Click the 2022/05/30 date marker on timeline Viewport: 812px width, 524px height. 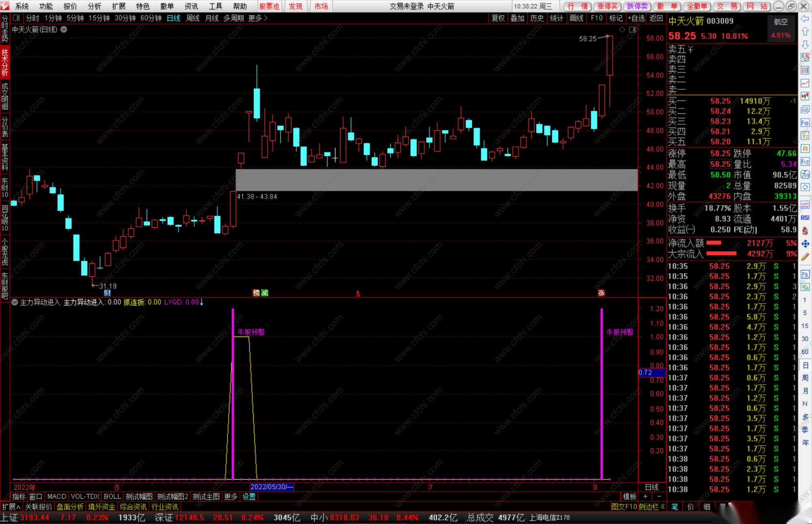pyautogui.click(x=271, y=487)
